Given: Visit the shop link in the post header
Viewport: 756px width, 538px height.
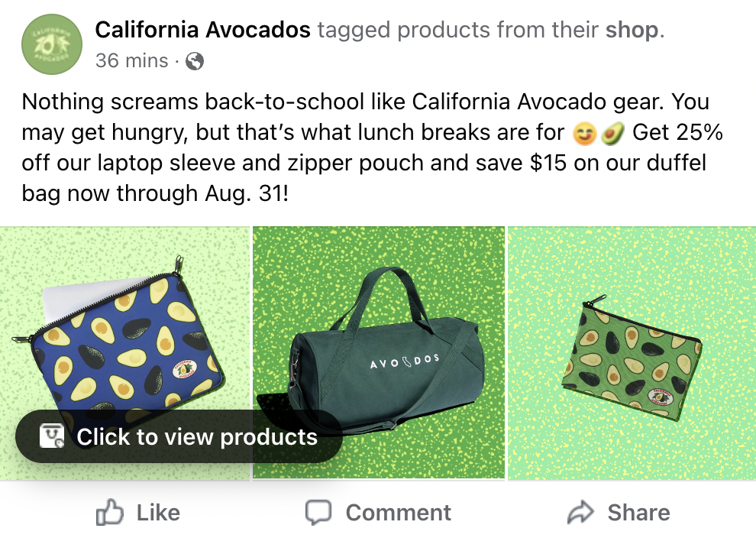Looking at the screenshot, I should click(x=632, y=29).
